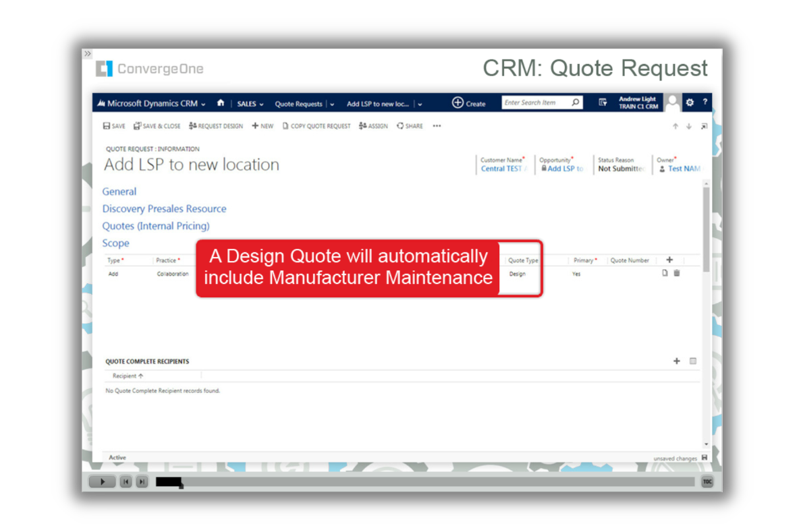Click the Type column header
The width and height of the screenshot is (803, 532).
tap(115, 260)
